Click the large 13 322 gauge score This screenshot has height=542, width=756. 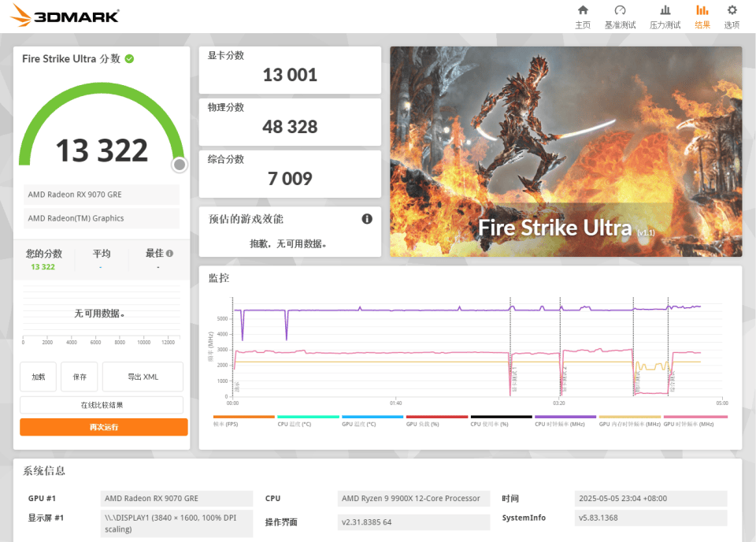coord(102,150)
